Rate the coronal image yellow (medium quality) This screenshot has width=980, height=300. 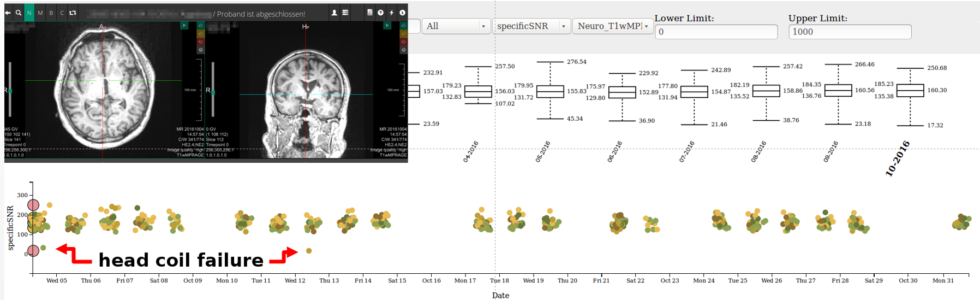(x=403, y=34)
